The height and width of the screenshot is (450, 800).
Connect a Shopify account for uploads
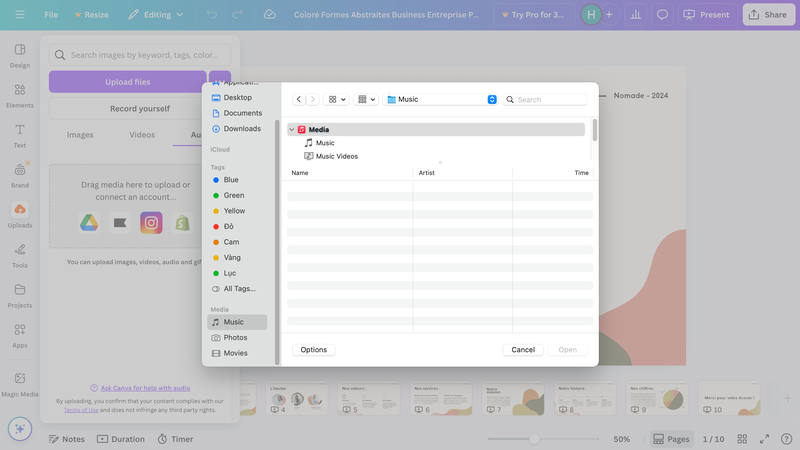(x=182, y=222)
